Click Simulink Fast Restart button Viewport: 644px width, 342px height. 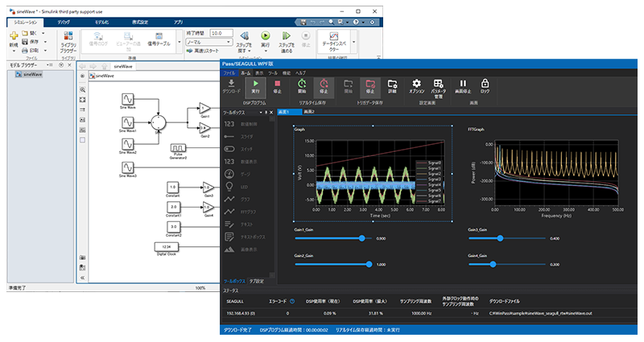click(204, 51)
